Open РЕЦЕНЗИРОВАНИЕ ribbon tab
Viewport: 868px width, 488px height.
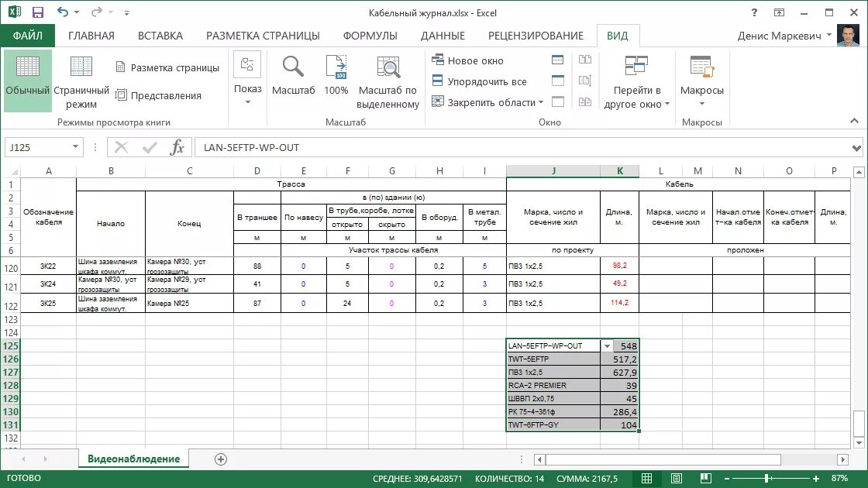click(x=536, y=36)
